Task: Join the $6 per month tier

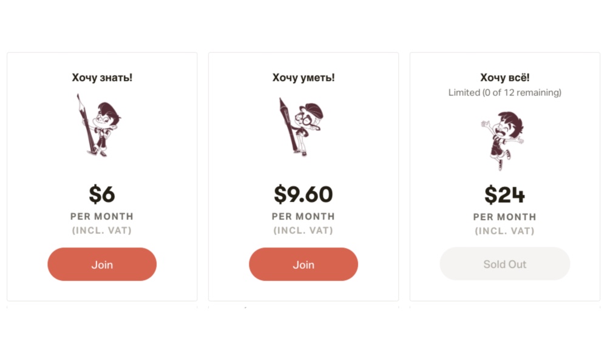Action: tap(102, 264)
